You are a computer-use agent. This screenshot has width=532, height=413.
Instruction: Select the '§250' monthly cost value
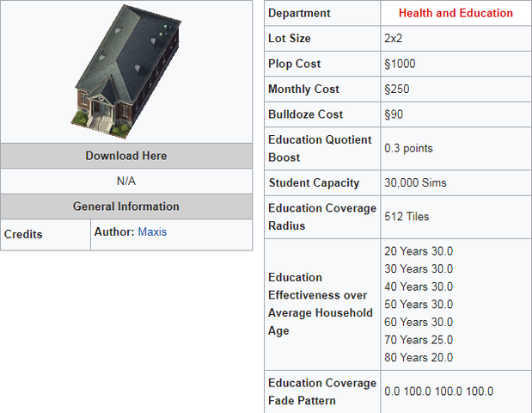396,89
